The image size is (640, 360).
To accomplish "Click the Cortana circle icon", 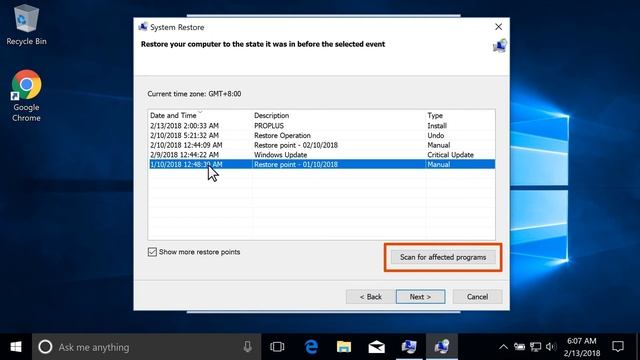I will tap(45, 347).
